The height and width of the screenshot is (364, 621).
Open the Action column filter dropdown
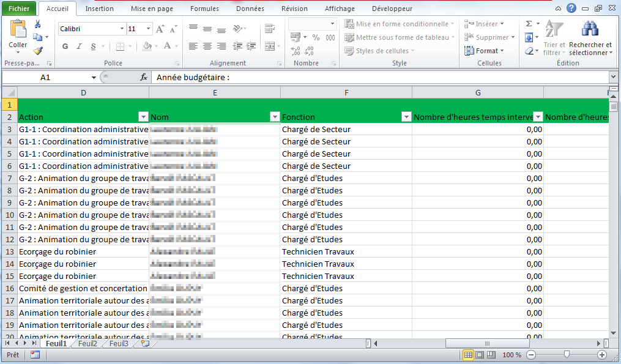[143, 117]
